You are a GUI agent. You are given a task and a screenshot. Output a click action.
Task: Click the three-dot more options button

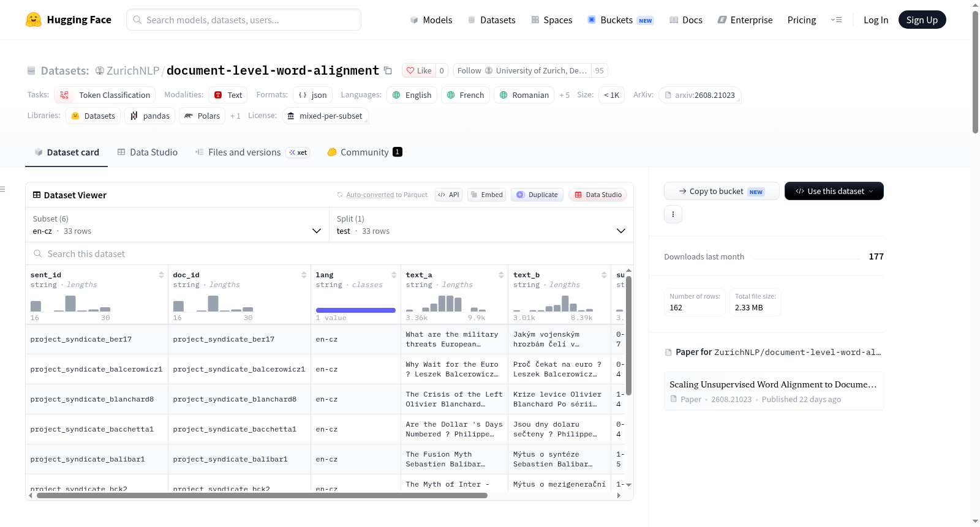point(673,214)
